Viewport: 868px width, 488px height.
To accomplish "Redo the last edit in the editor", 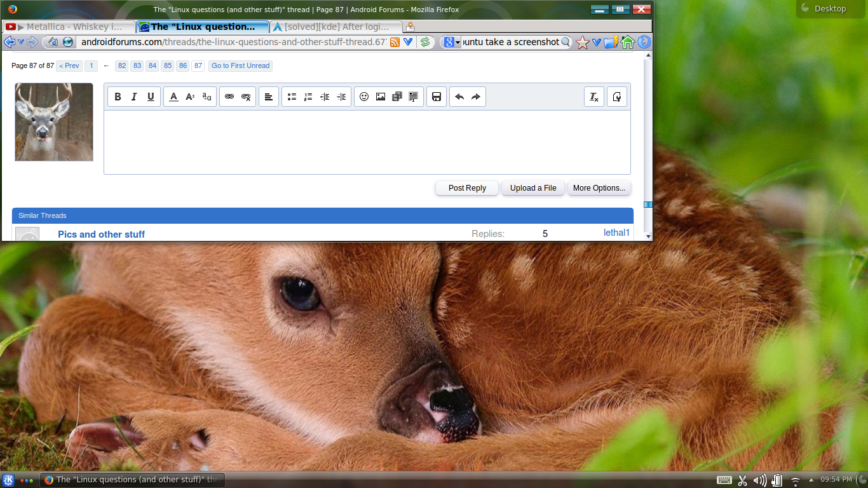I will pos(476,97).
